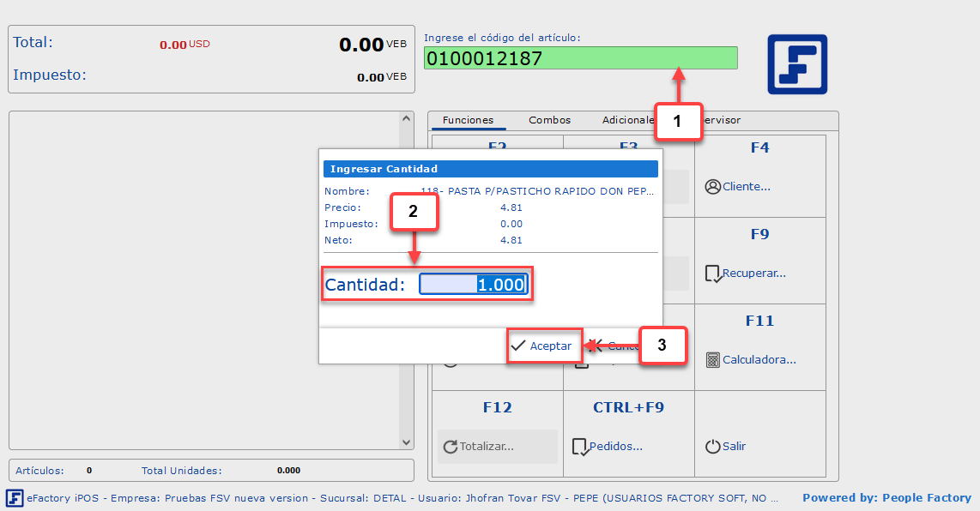Click the eFactory iPOS status bar icon
980x511 pixels.
[15, 498]
